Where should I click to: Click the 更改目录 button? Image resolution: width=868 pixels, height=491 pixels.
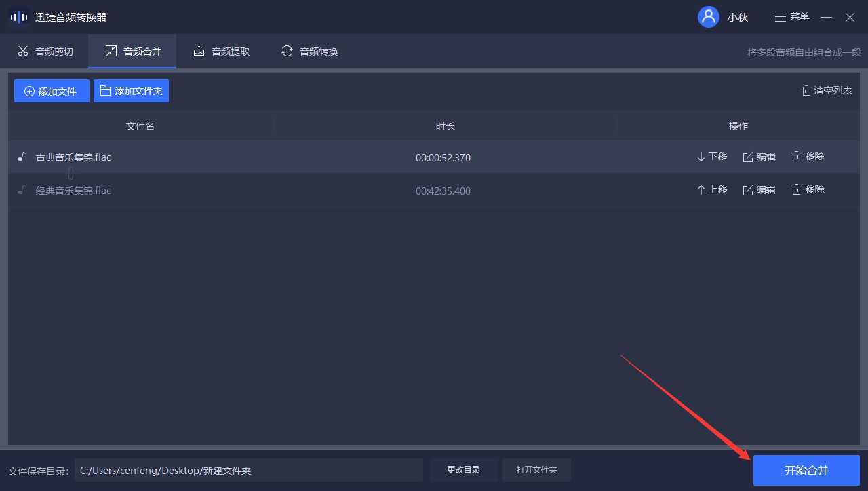coord(464,470)
